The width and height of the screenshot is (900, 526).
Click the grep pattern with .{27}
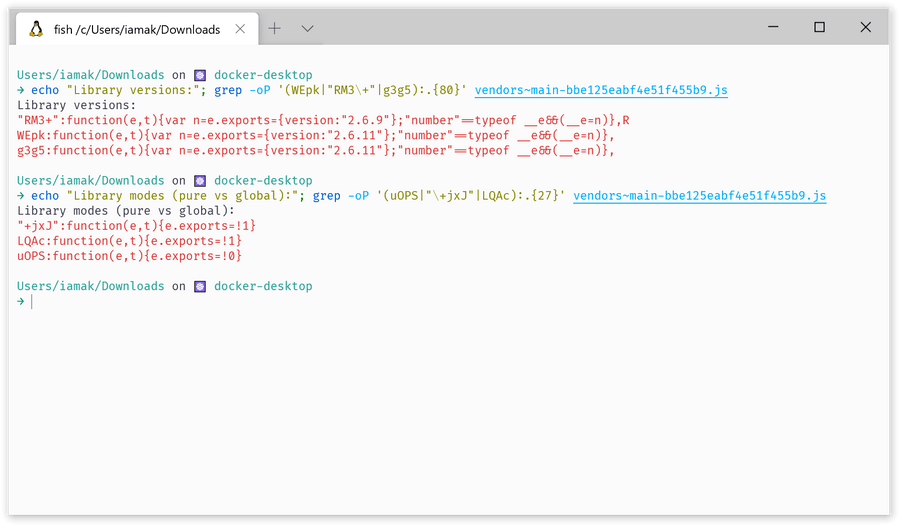pyautogui.click(x=471, y=196)
